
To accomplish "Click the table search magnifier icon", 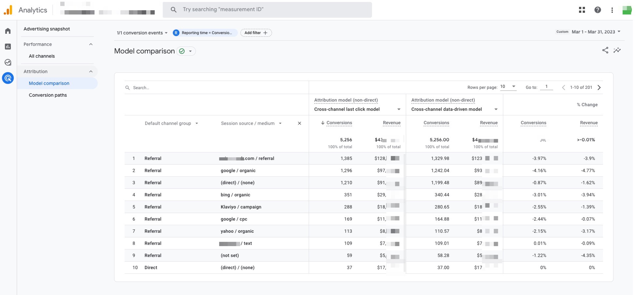I will coord(127,88).
